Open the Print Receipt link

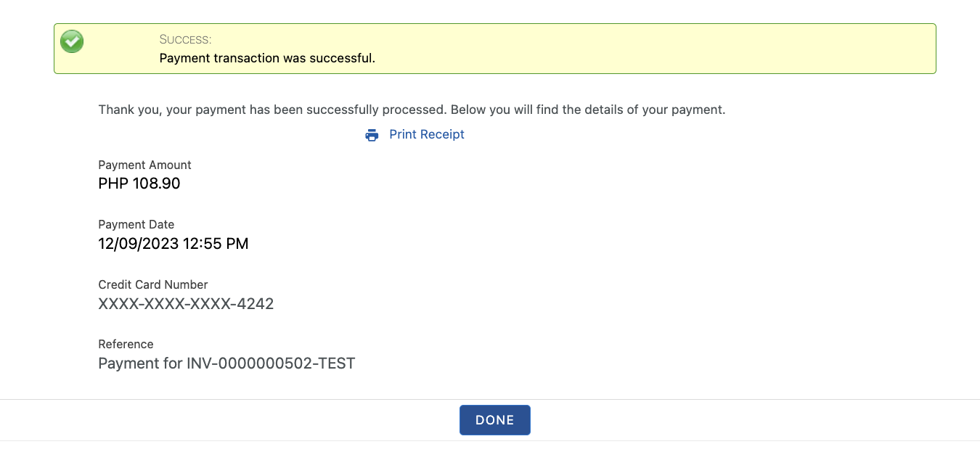426,134
